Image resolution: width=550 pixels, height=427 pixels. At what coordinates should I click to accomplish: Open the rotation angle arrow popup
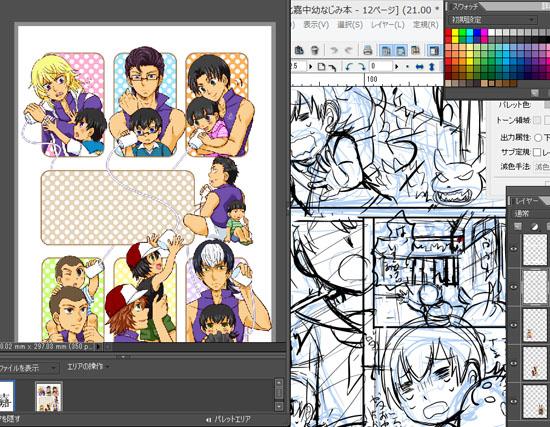click(x=397, y=67)
